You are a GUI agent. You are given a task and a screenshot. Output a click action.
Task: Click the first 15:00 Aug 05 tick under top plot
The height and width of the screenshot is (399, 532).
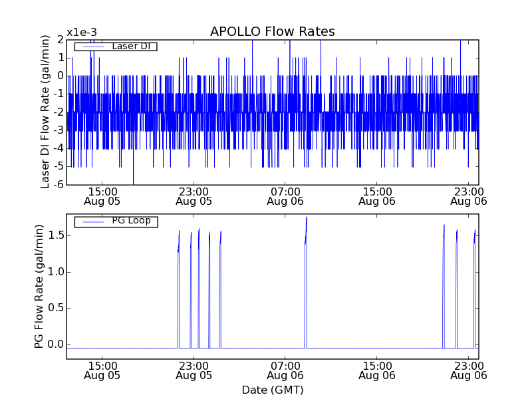[102, 196]
